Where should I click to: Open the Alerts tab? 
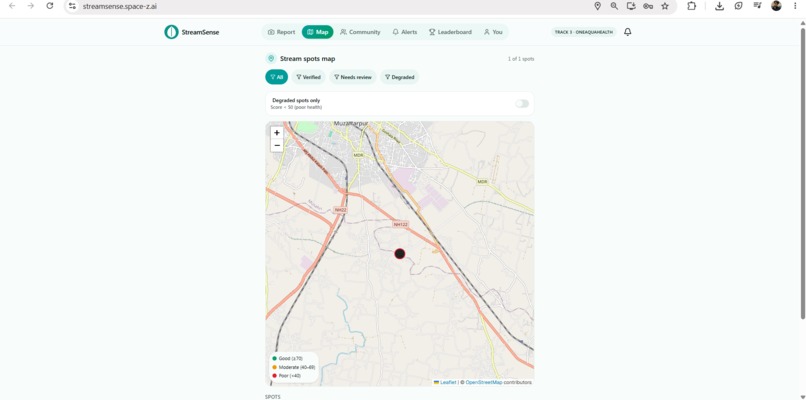405,32
